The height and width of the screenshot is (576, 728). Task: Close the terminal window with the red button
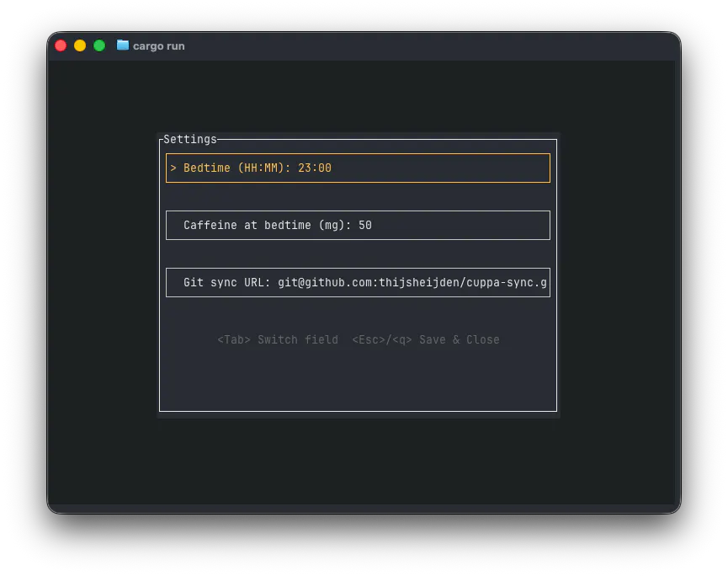pyautogui.click(x=61, y=45)
